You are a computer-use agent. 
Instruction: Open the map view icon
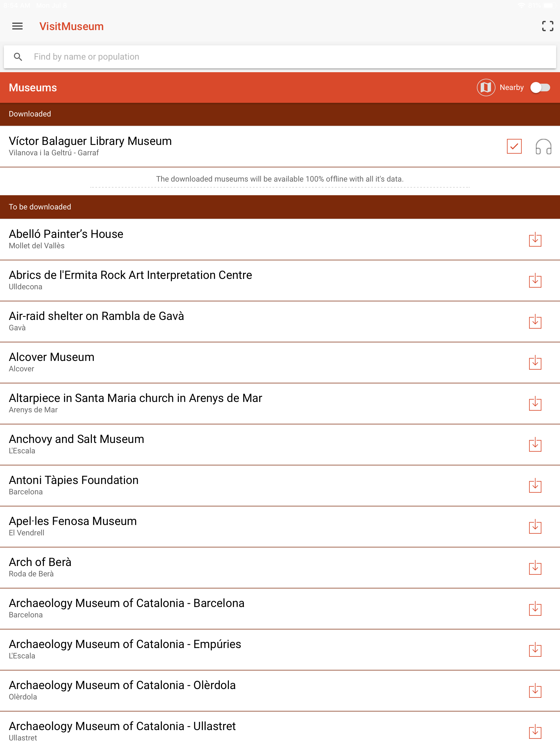486,87
